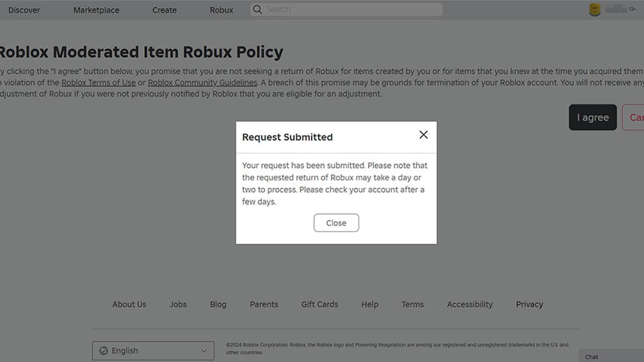This screenshot has height=362, width=644.
Task: Select Discover in the navigation bar
Action: tap(24, 9)
